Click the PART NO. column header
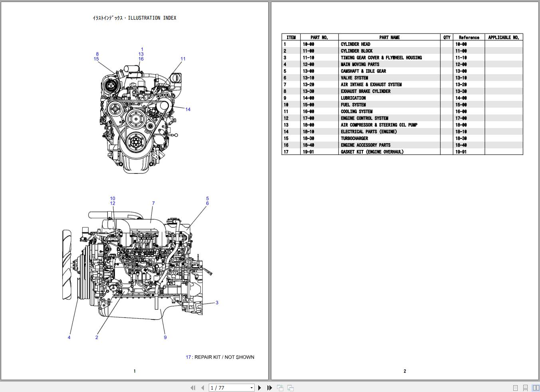Viewport: 540px width, 392px height. click(319, 37)
